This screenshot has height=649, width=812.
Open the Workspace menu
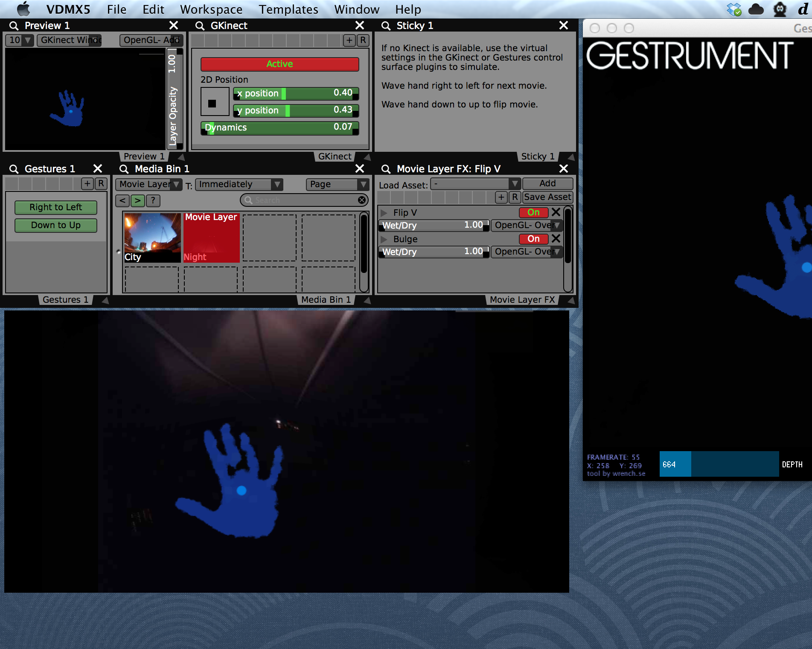tap(211, 9)
